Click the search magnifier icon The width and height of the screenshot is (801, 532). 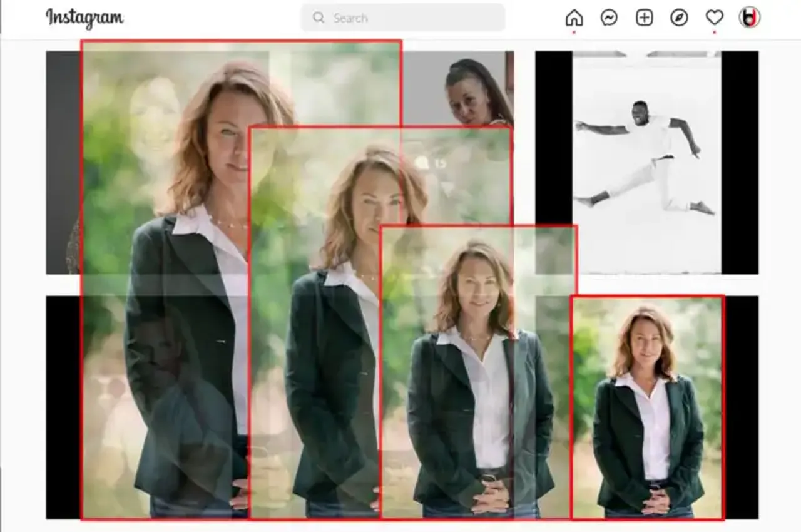pos(319,18)
